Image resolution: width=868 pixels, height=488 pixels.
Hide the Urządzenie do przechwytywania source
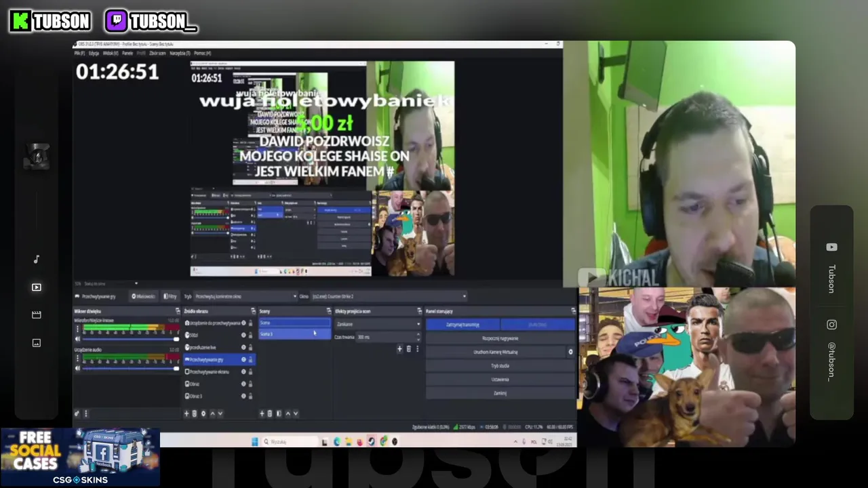point(243,323)
